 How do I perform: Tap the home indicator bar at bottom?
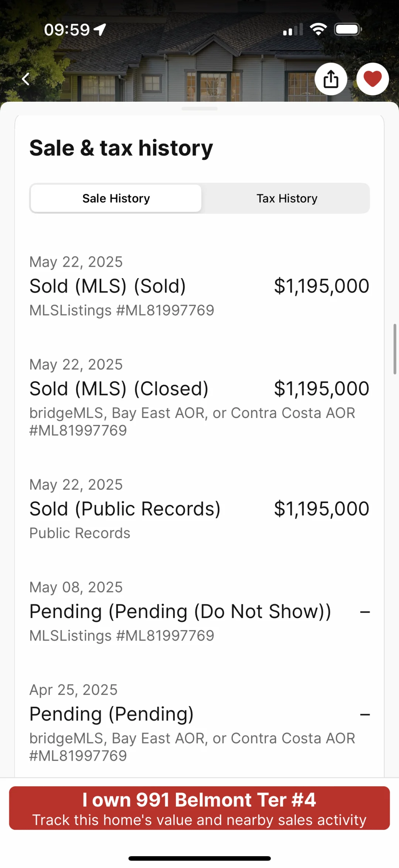pos(199,858)
